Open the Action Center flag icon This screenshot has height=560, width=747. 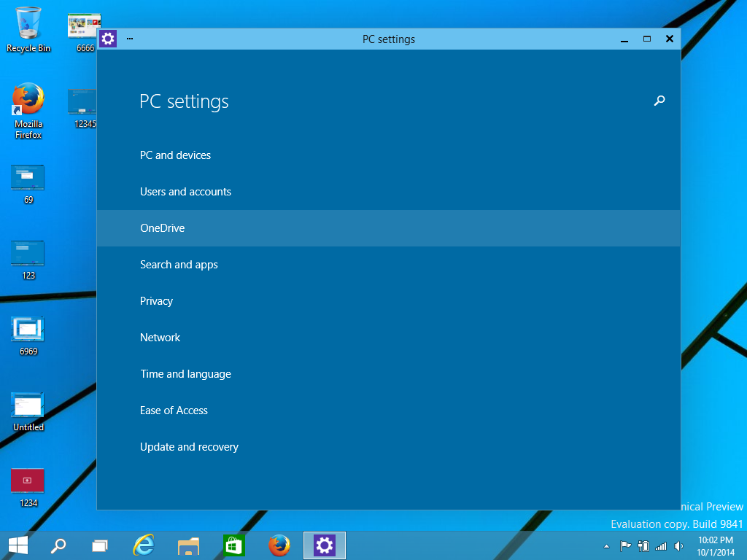coord(625,546)
